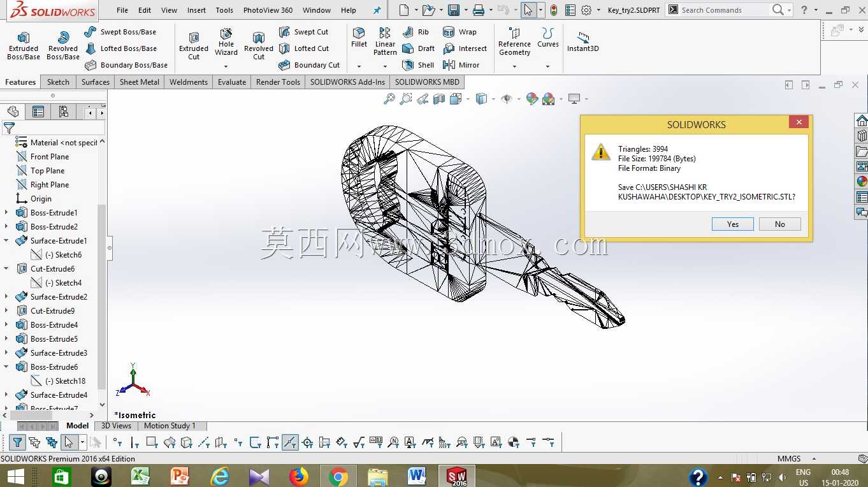
Task: Switch to the Sketch tab
Action: point(58,82)
